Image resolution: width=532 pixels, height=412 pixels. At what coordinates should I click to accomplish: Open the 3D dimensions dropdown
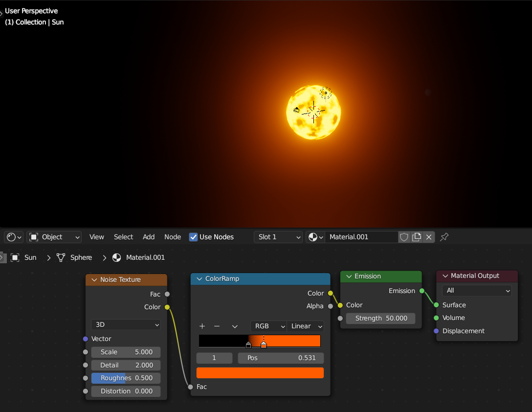click(126, 324)
